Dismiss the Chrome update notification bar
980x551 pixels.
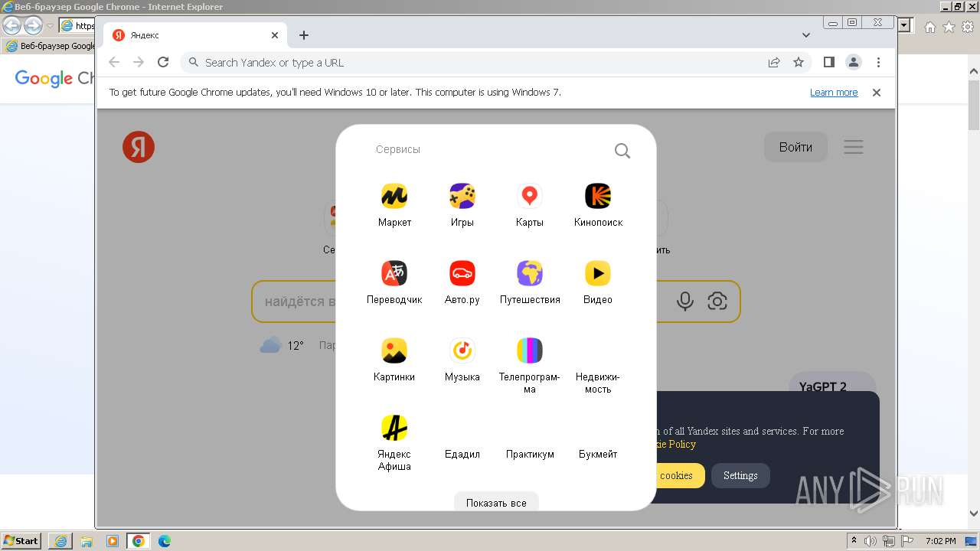coord(877,93)
